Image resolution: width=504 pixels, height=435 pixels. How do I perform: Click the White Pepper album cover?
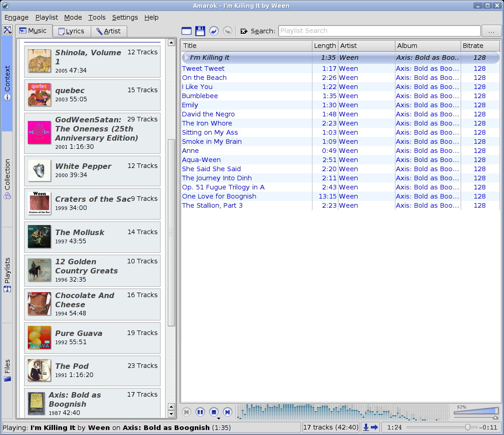(39, 170)
